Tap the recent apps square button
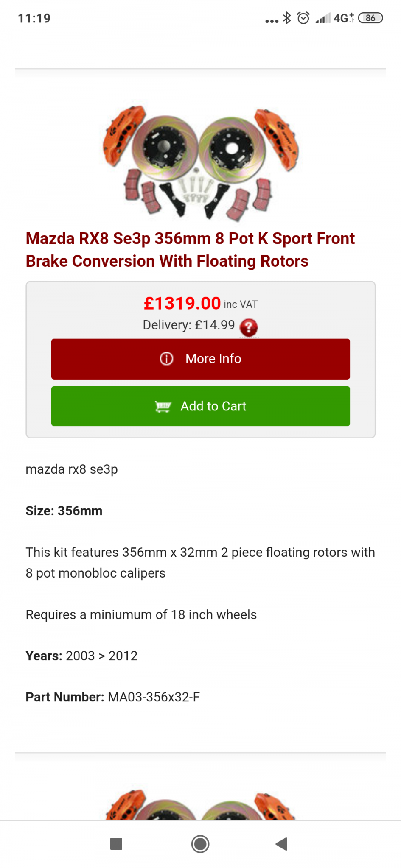 click(116, 844)
